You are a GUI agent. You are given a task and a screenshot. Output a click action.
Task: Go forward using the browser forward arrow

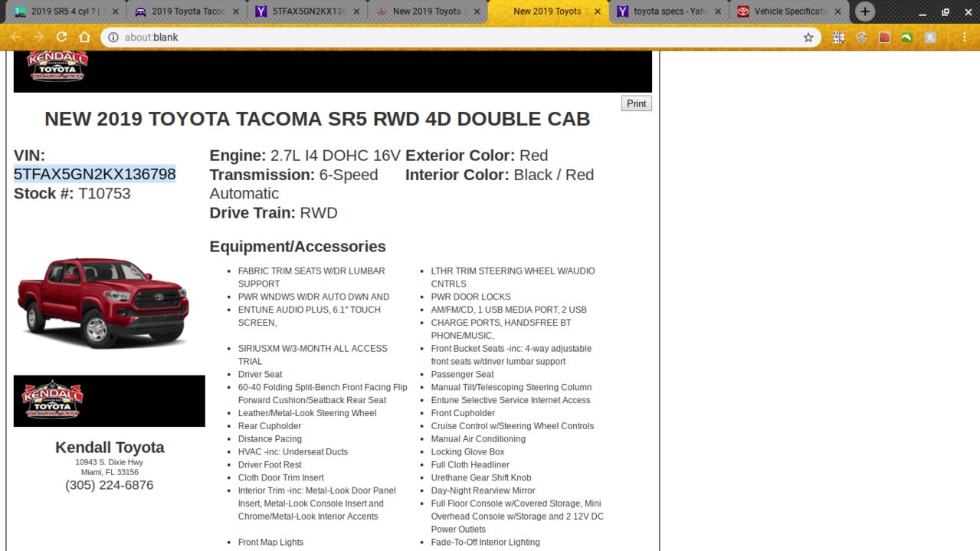click(x=38, y=37)
